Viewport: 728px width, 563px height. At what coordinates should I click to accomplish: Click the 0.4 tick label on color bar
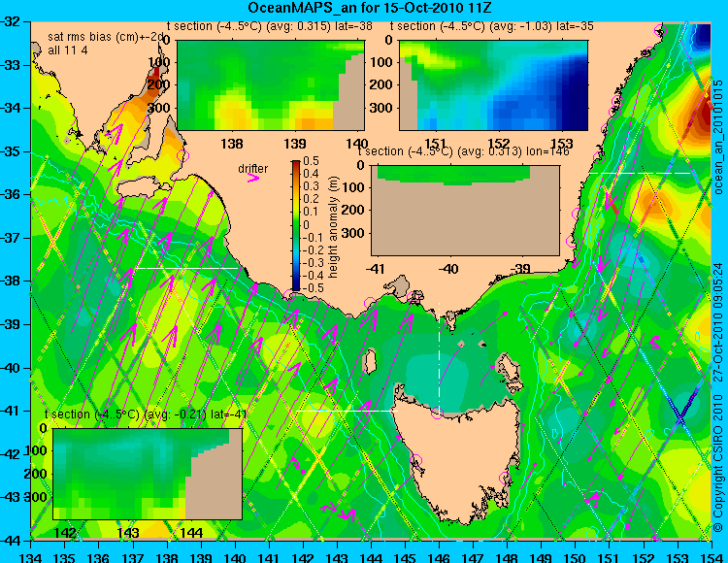pos(311,174)
